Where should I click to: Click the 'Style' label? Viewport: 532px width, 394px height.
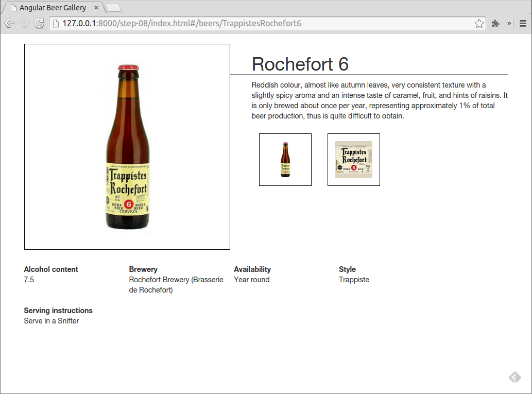(348, 269)
